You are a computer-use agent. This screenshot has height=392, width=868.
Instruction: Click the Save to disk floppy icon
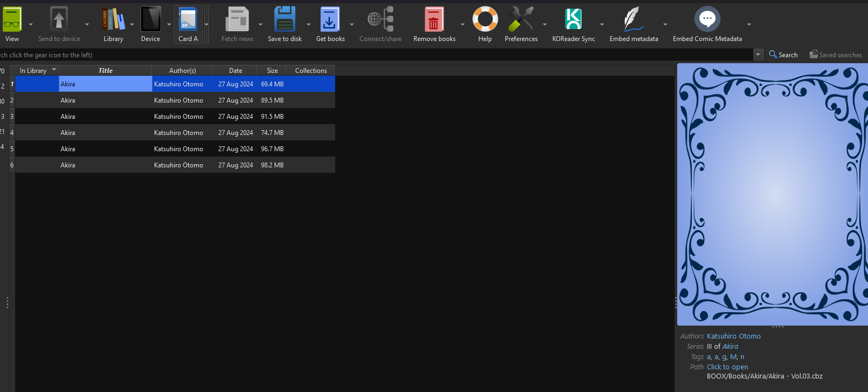[285, 19]
